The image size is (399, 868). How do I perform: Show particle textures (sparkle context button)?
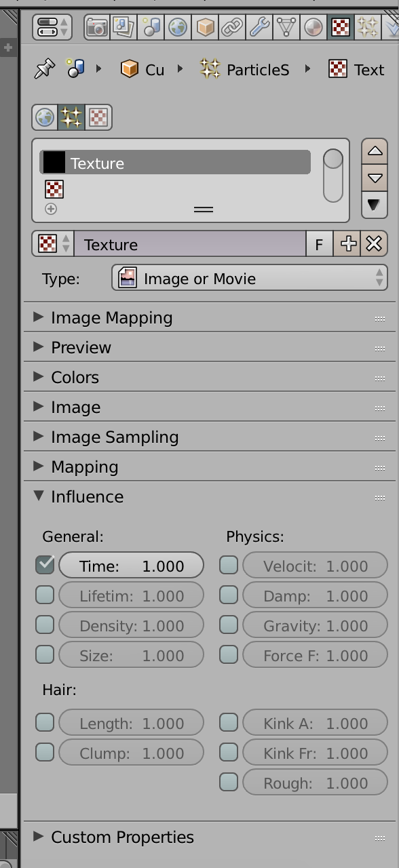(71, 117)
